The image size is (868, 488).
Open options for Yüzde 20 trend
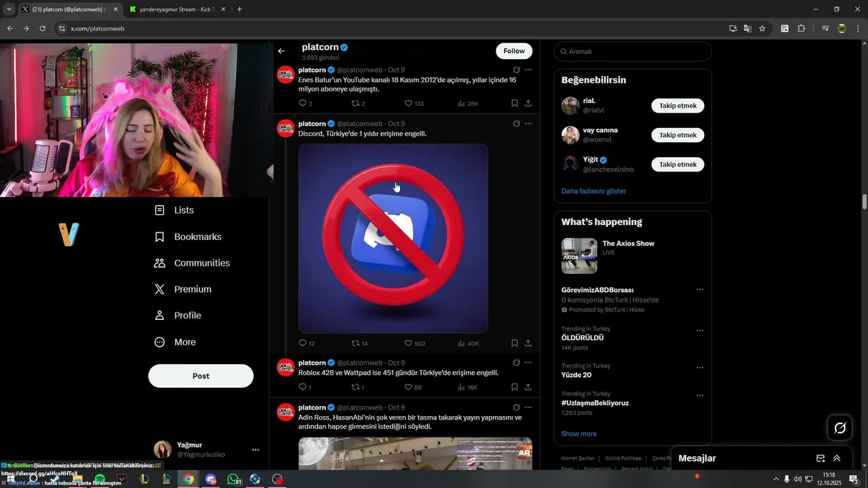(700, 367)
